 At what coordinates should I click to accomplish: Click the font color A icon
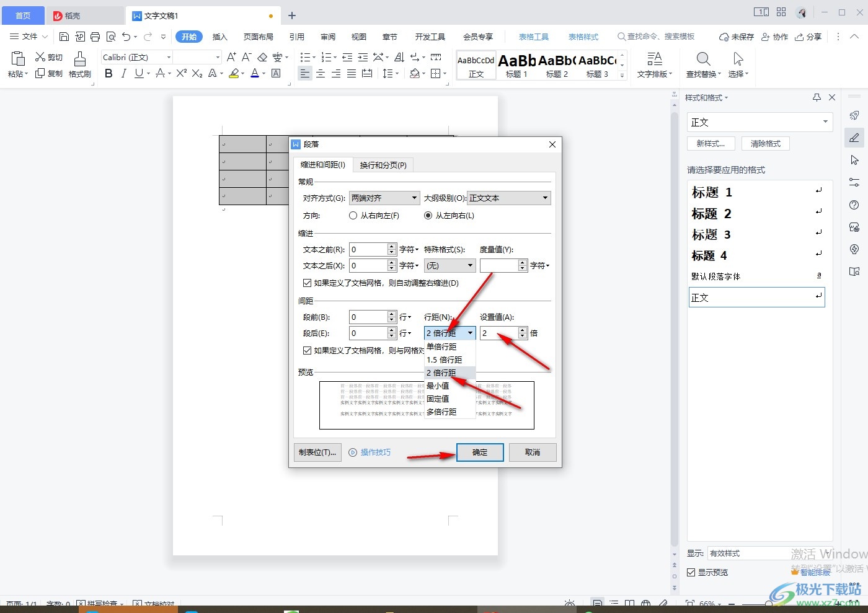[254, 73]
